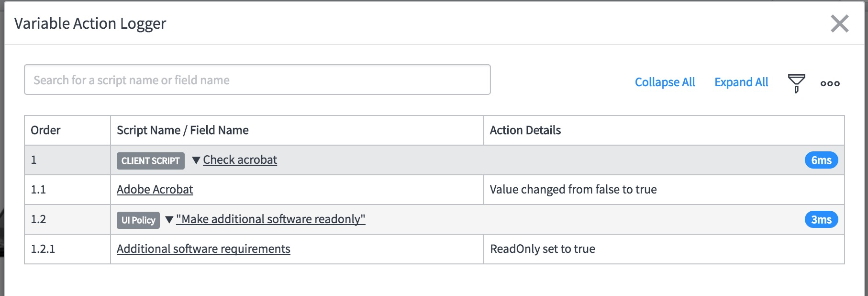This screenshot has height=296, width=868.
Task: Collapse the Make additional software readonly arrow
Action: pos(169,220)
